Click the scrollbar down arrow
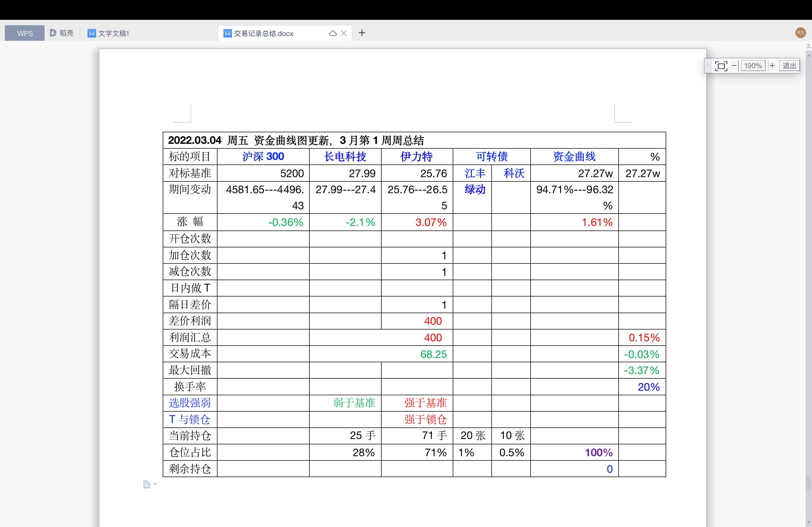Viewport: 812px width, 527px height. [x=808, y=522]
